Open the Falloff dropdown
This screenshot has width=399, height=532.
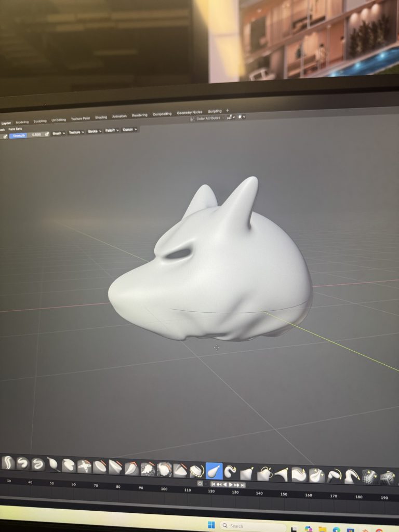[112, 130]
